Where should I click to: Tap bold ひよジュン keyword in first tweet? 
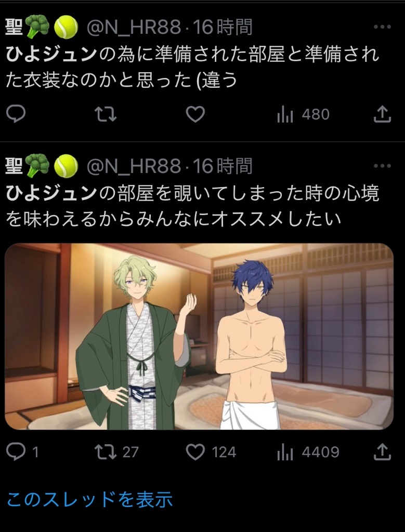(x=51, y=54)
